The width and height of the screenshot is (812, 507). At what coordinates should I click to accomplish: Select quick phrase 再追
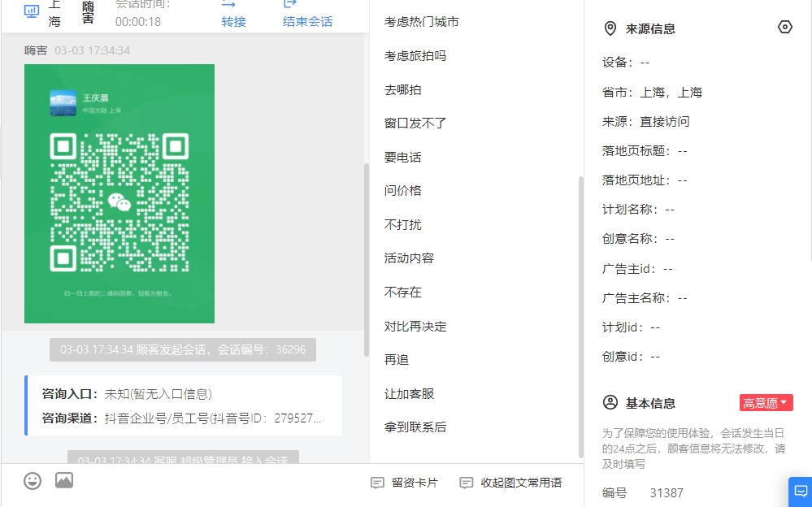tap(397, 359)
